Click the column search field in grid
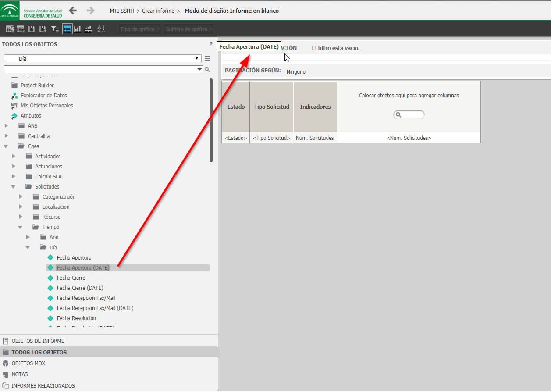 (x=409, y=115)
